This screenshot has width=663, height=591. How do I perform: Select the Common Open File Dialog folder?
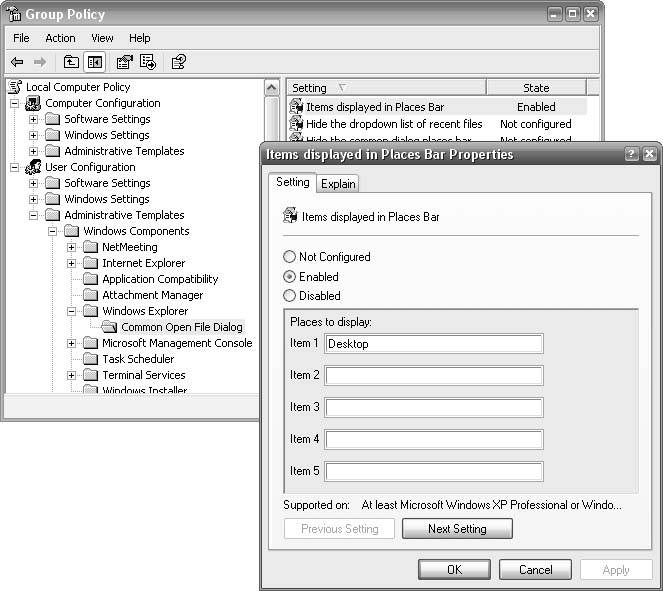click(181, 327)
